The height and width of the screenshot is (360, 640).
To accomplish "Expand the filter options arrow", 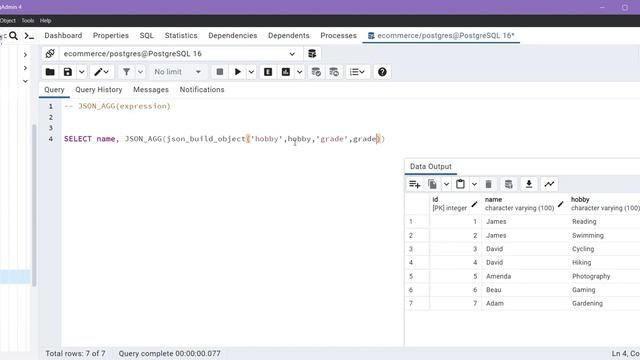I will point(140,72).
